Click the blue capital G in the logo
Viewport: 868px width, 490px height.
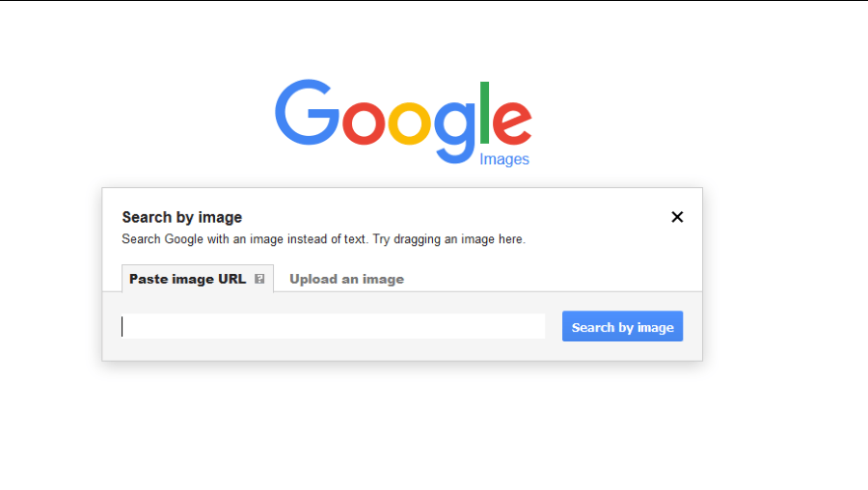tap(308, 113)
